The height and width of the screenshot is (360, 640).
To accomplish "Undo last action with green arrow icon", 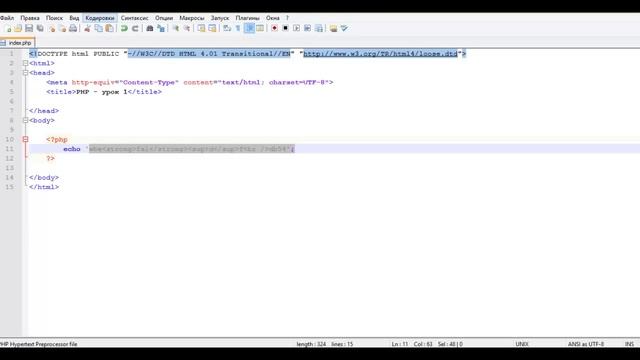I will pos(124,28).
